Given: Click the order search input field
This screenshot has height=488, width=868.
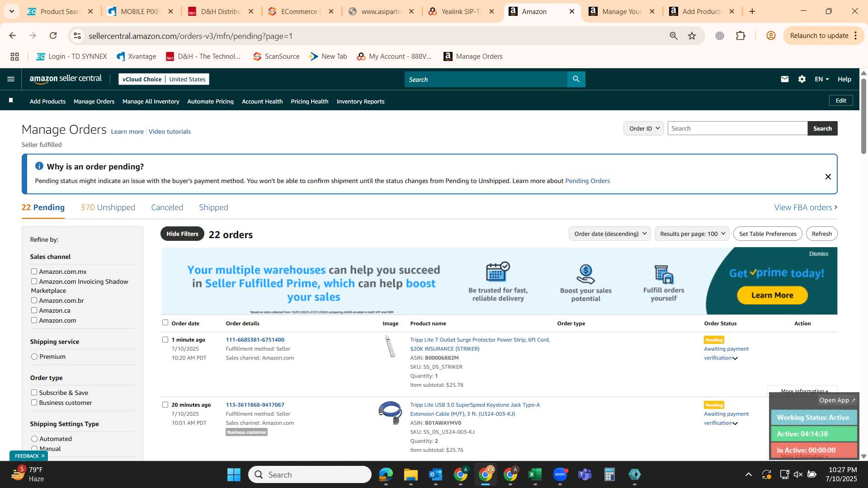Looking at the screenshot, I should point(737,128).
